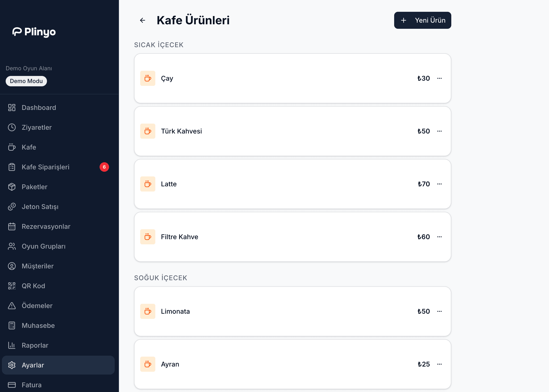The height and width of the screenshot is (392, 549).
Task: Click the Yeni Ürün button
Action: point(422,20)
